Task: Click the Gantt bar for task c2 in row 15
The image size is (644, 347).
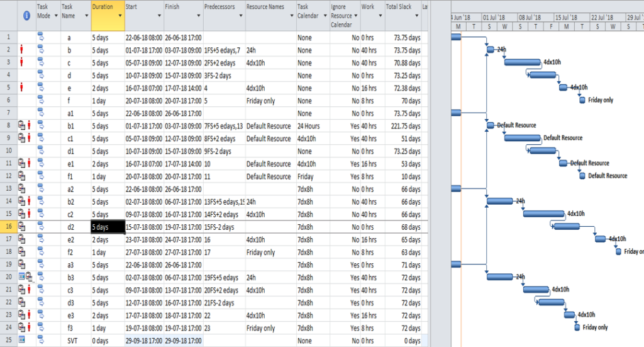Action: 544,213
